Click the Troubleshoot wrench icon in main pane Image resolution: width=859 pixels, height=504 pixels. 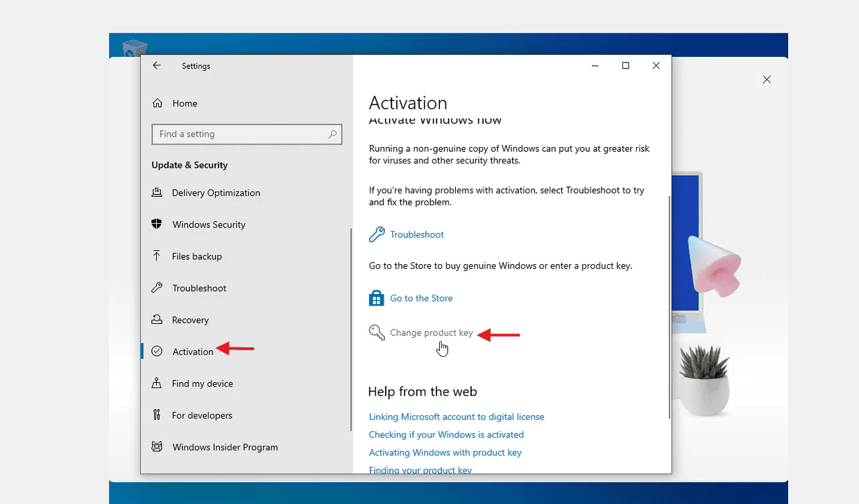tap(377, 234)
